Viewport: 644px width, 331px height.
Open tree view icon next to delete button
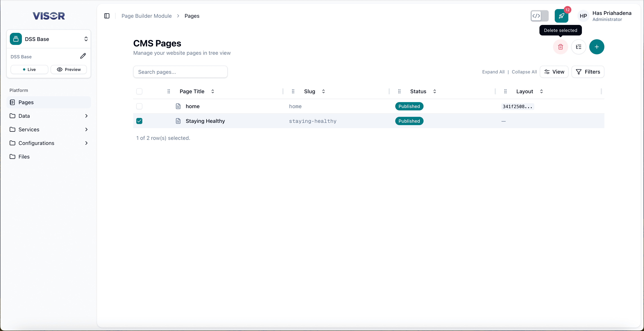click(x=579, y=47)
